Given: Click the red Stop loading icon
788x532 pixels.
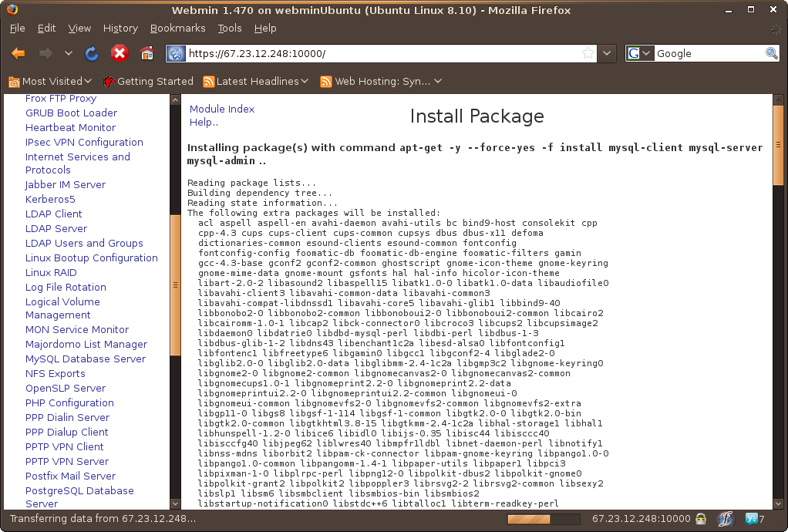Looking at the screenshot, I should (x=119, y=53).
